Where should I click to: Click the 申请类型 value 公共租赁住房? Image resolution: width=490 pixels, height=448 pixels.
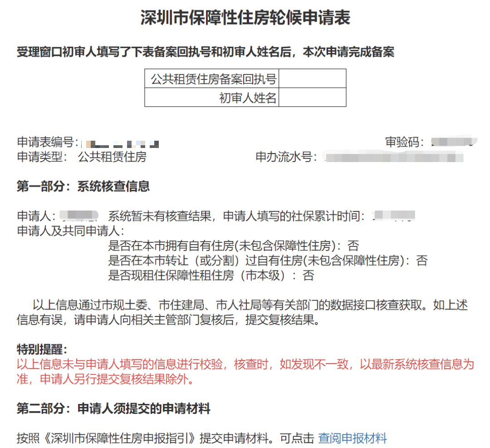coord(112,157)
